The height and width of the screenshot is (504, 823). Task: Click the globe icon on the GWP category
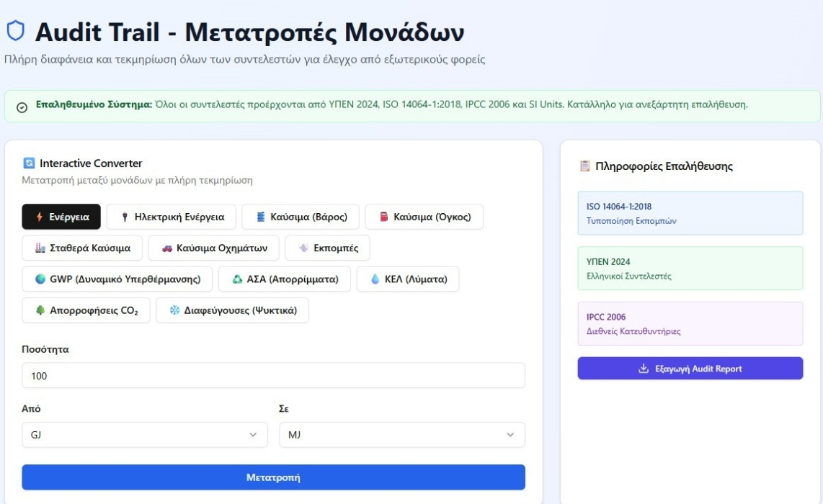[40, 279]
